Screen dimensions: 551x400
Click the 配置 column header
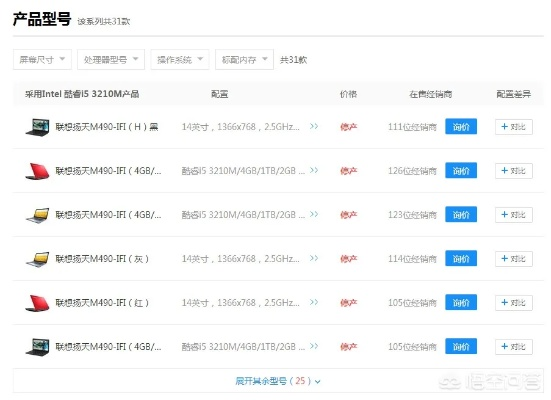(220, 94)
